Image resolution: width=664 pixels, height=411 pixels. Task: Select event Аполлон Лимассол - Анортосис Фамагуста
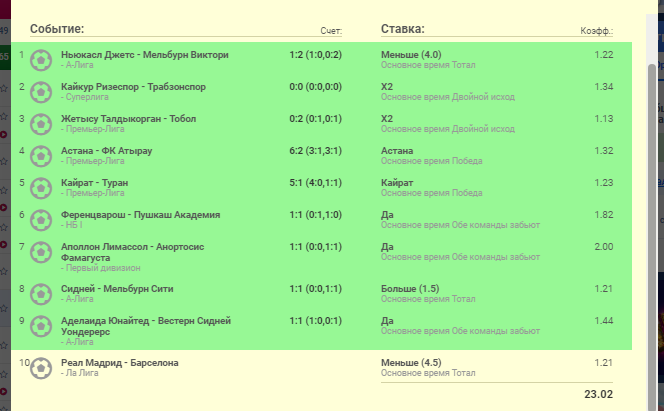pyautogui.click(x=133, y=252)
